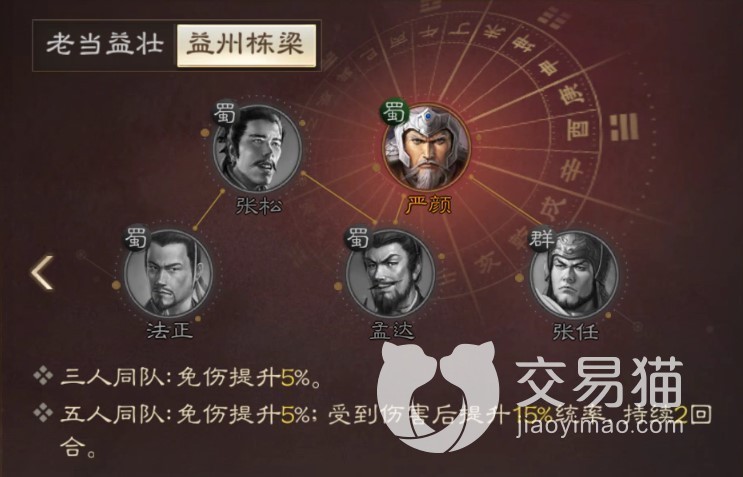The image size is (743, 477).
Task: Switch to the 老当益壮 tab
Action: [105, 45]
